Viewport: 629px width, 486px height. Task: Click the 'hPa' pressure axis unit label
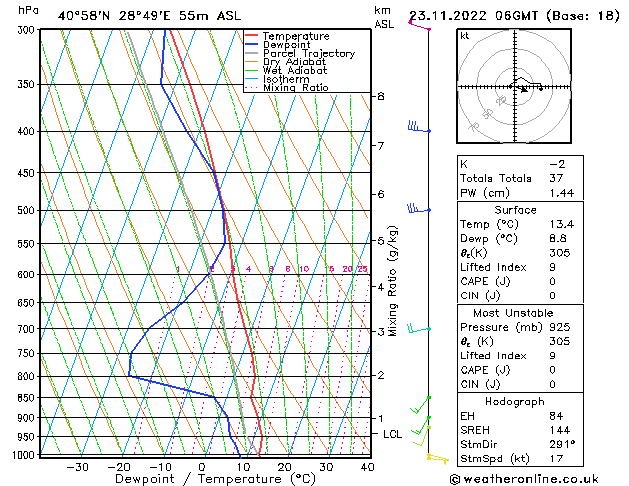28,10
